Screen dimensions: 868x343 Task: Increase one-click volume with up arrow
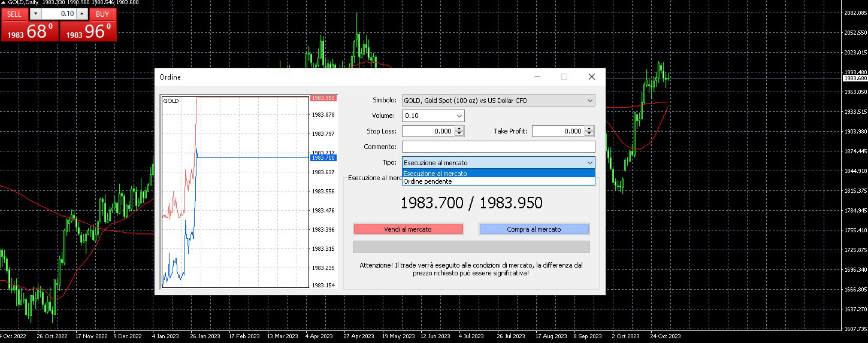tap(82, 14)
